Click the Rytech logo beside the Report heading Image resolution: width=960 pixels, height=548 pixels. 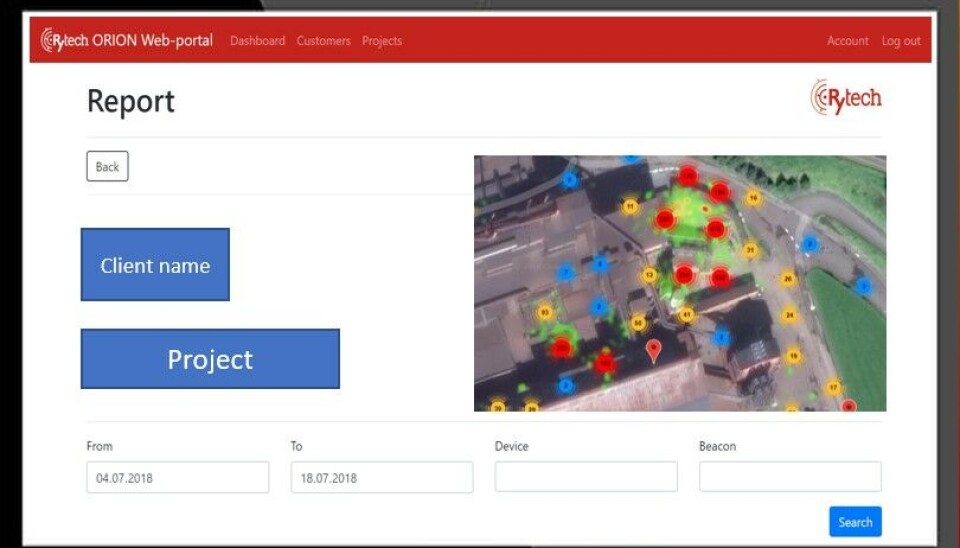[x=846, y=98]
